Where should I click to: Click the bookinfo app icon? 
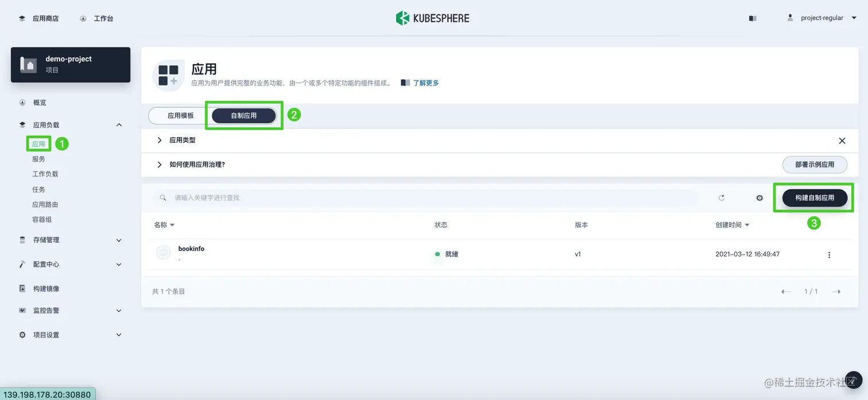(x=164, y=253)
